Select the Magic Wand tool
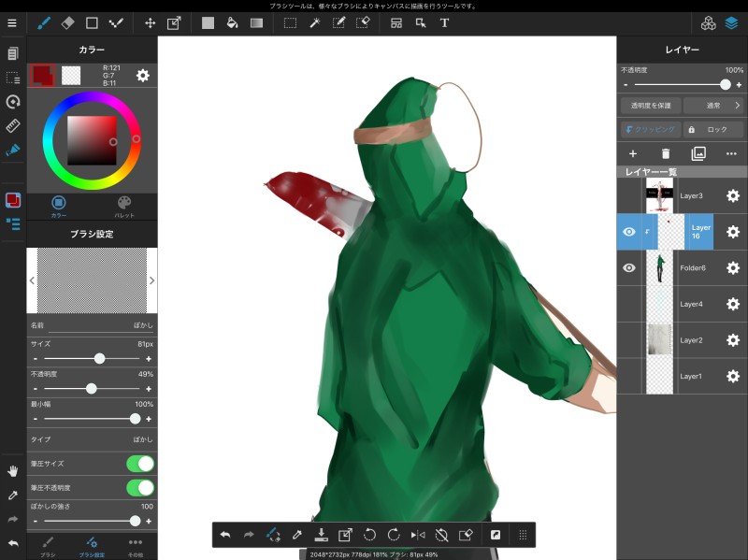The image size is (748, 560). click(315, 22)
